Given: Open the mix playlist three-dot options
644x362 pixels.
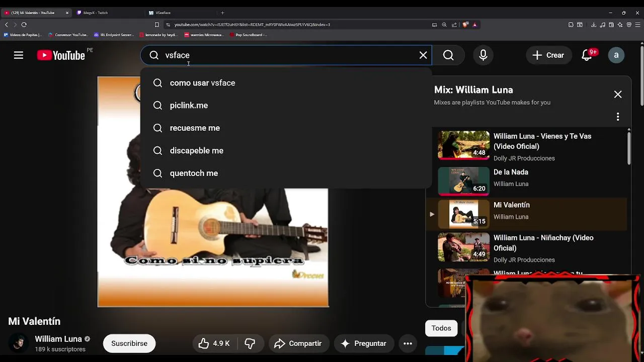Looking at the screenshot, I should coord(618,117).
